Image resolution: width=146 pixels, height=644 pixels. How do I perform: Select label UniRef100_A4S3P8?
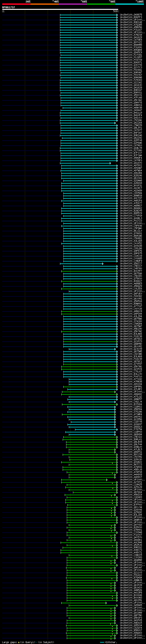click(131, 593)
